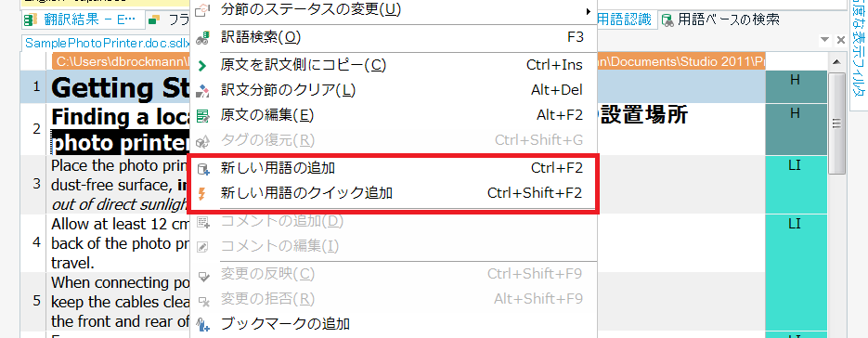Click the orange lightning quick-add term icon
Image resolution: width=868 pixels, height=338 pixels.
202,193
